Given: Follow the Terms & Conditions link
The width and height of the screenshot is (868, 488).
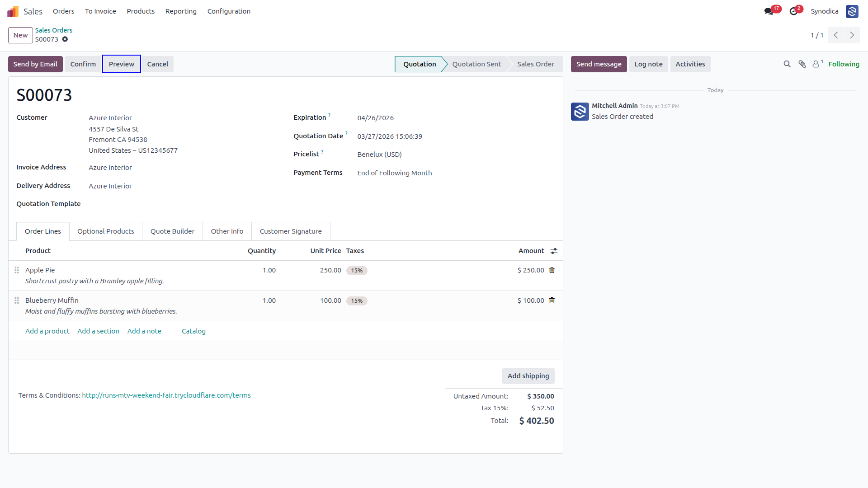Looking at the screenshot, I should pos(166,395).
